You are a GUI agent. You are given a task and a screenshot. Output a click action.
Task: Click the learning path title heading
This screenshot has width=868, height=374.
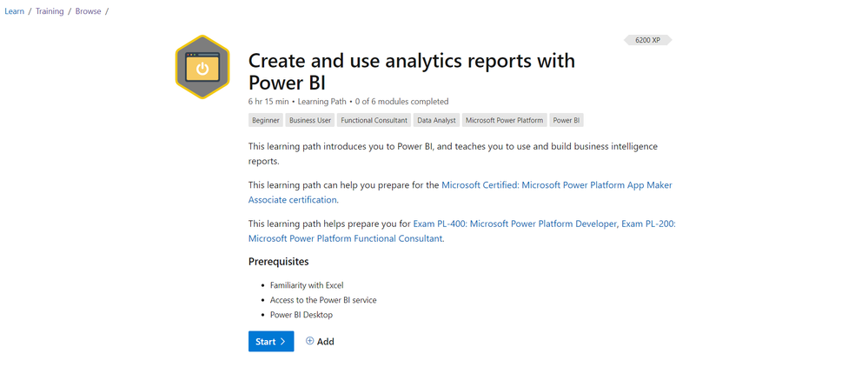411,71
